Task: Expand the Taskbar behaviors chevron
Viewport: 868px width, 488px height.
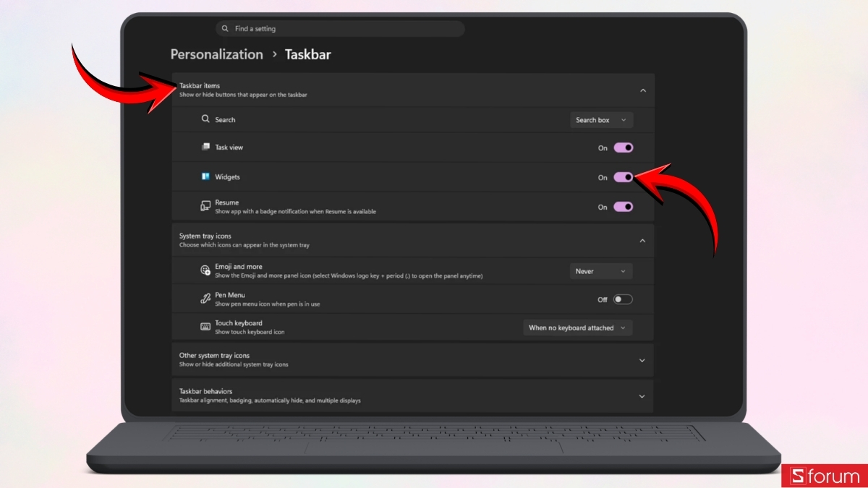Action: [642, 396]
